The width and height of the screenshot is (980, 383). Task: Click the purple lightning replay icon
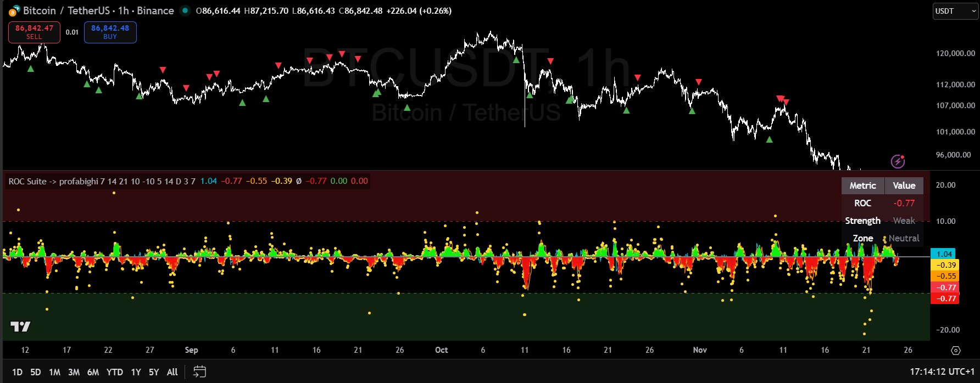(x=898, y=161)
